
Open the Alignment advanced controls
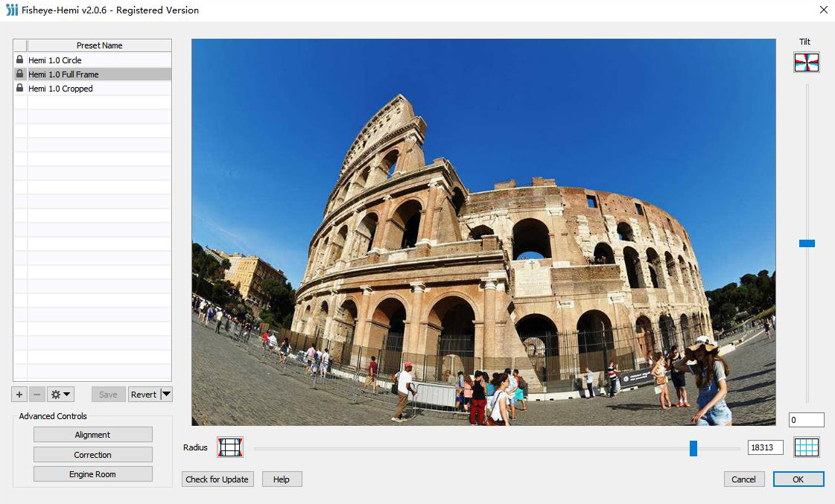[x=92, y=435]
